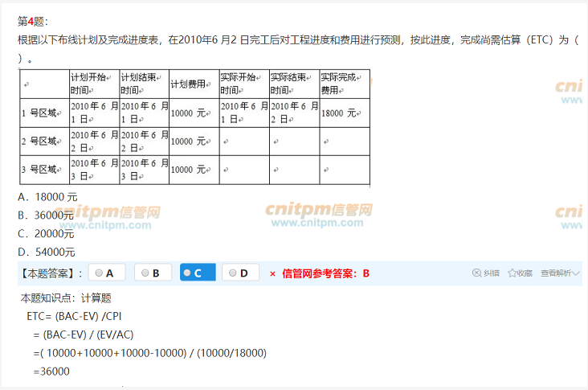The image size is (588, 390).
Task: Click the center cnitpm信管网 watermark logo
Action: click(x=319, y=211)
